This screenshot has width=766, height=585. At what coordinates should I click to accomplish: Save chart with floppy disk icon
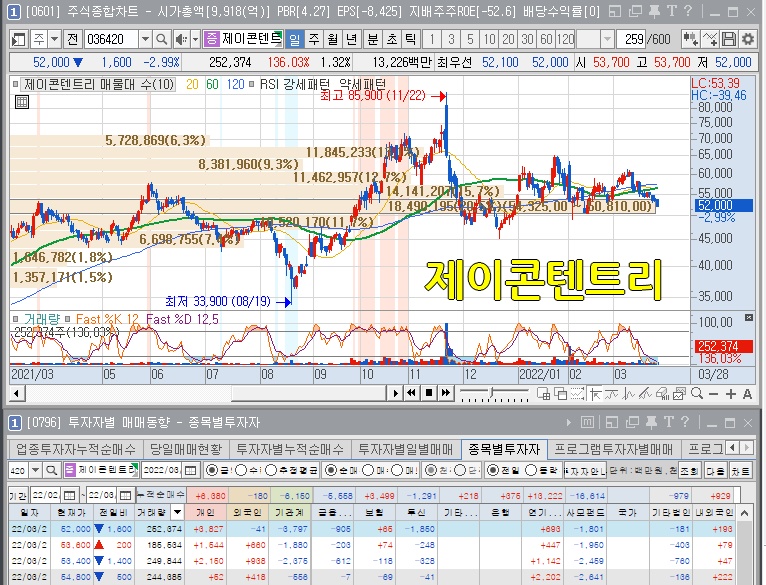click(x=729, y=39)
